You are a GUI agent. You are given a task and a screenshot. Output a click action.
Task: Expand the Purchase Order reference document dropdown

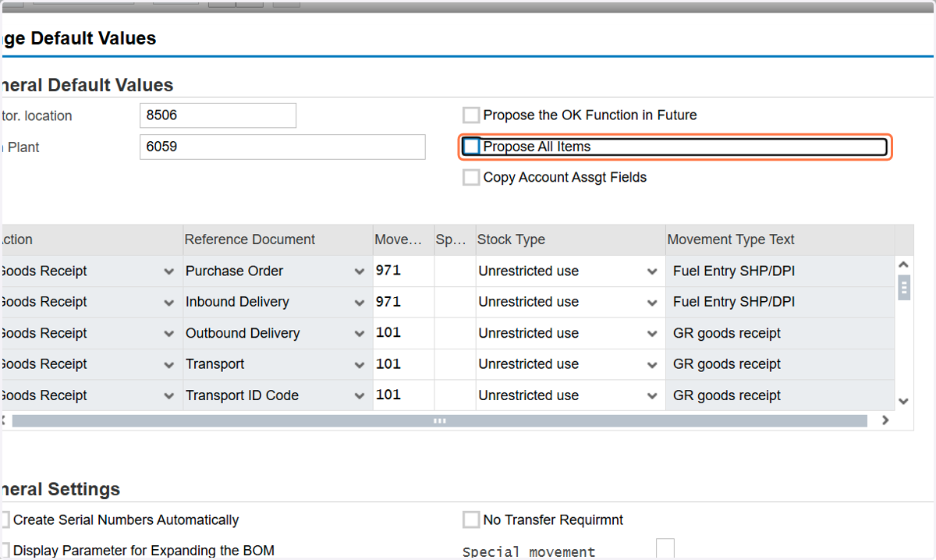360,271
